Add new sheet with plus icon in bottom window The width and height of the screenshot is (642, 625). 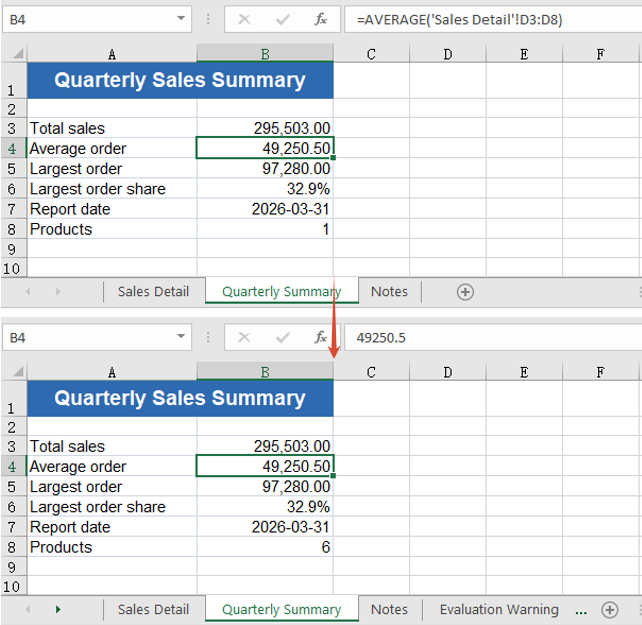coord(610,610)
